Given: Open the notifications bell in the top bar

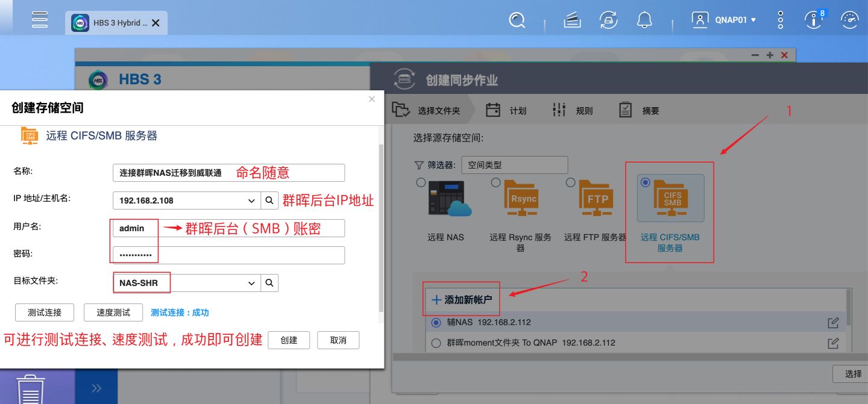Looking at the screenshot, I should (644, 19).
